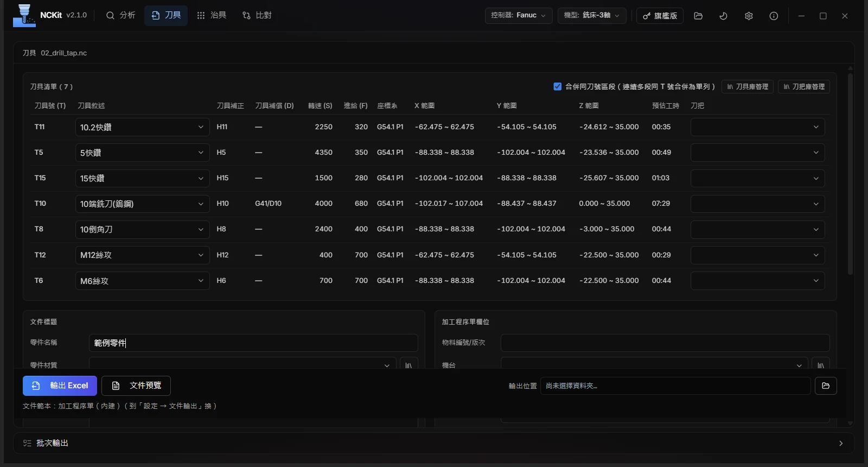Click the 零件名稱 input field
This screenshot has height=467, width=868.
point(253,343)
